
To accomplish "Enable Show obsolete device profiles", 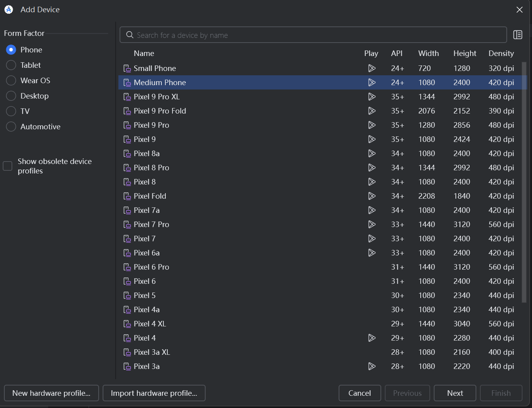I will [x=8, y=166].
